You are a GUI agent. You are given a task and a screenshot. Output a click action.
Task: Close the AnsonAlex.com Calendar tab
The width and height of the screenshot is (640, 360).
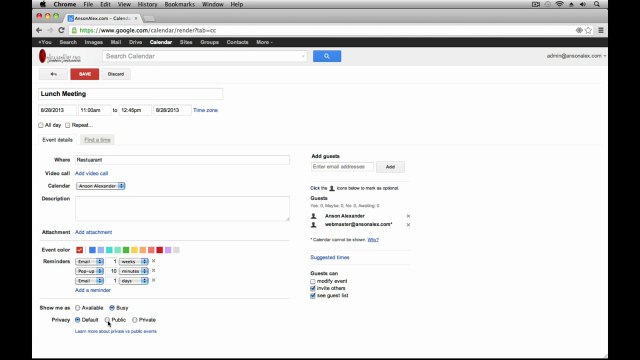pyautogui.click(x=136, y=18)
